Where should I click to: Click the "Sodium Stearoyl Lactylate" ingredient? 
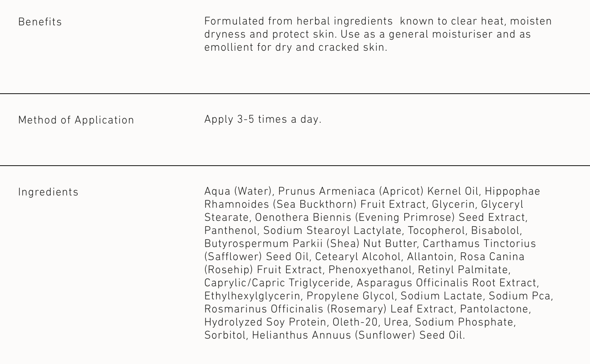click(x=332, y=231)
